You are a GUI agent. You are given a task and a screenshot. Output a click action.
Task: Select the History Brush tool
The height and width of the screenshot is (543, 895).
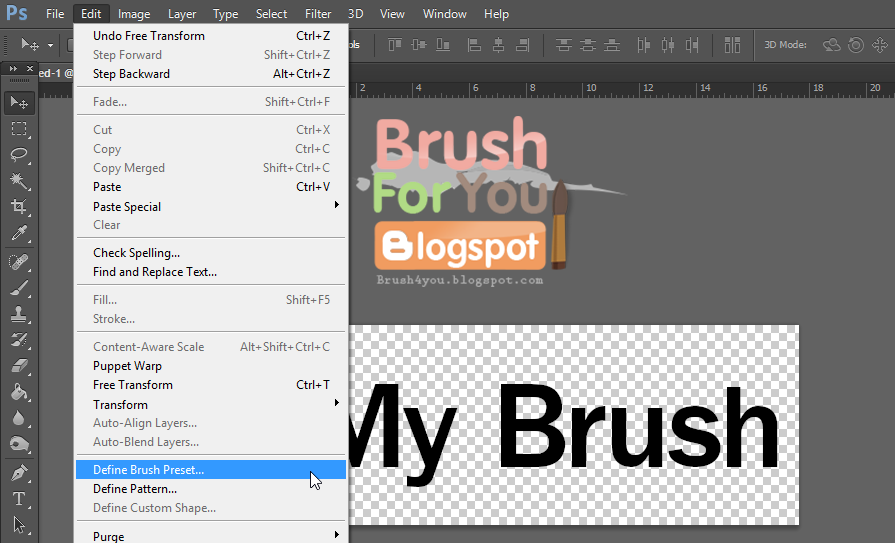point(19,340)
